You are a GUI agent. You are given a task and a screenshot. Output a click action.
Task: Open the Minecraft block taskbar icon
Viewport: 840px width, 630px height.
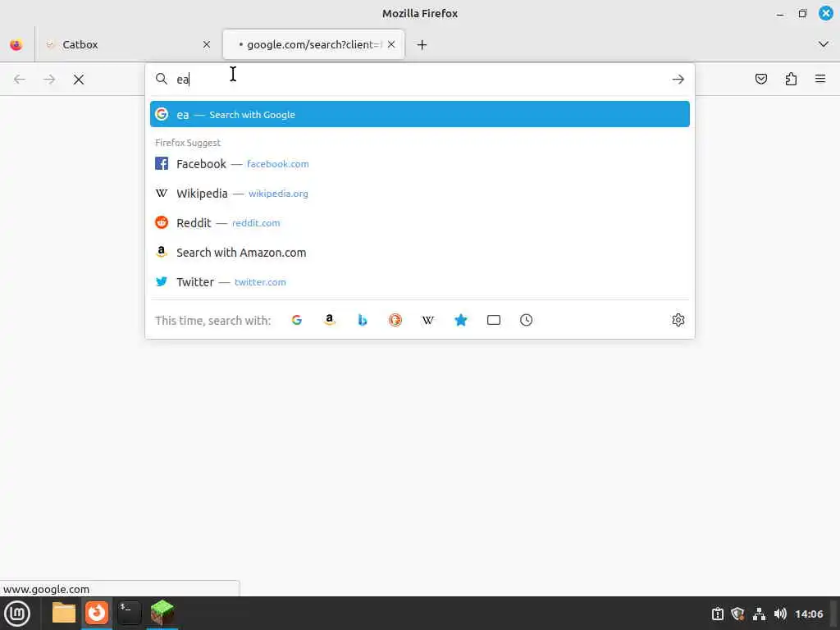(x=162, y=613)
